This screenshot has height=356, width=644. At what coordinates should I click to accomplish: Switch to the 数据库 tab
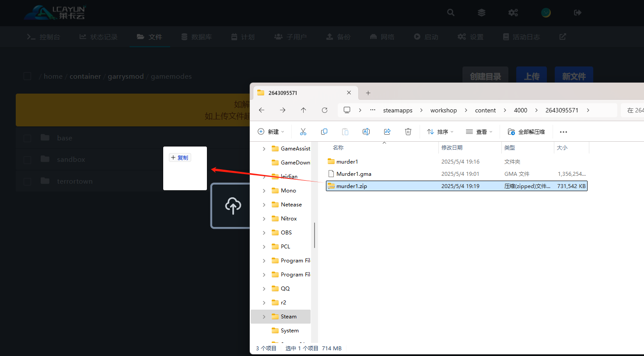[196, 37]
